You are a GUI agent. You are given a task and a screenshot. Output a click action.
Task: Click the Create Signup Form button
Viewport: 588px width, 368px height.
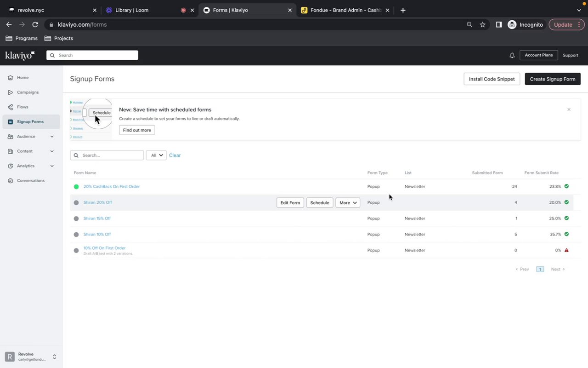[x=552, y=79]
